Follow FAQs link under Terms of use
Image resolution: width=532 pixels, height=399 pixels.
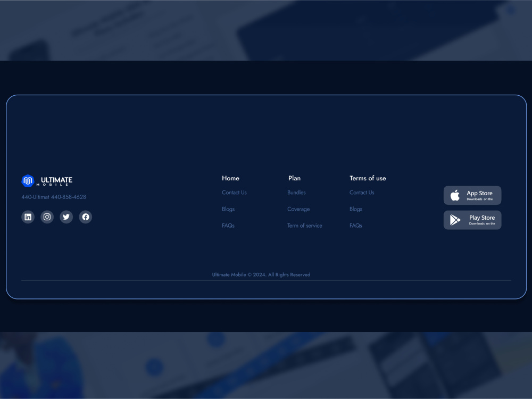pyautogui.click(x=355, y=226)
